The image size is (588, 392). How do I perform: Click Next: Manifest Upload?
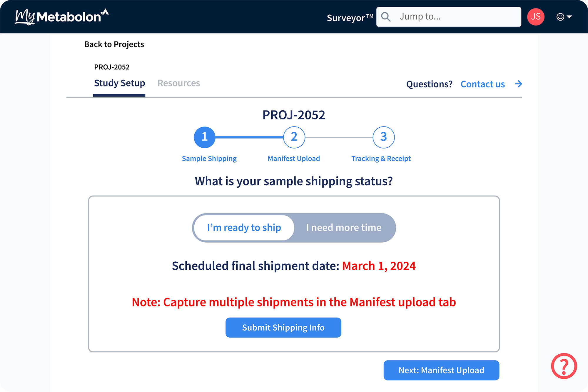[x=441, y=370]
